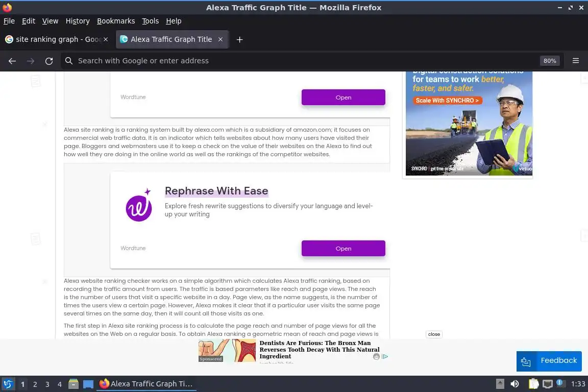Screen dimensions: 588x392
Task: Click the sponsored dental ad thumbnail
Action: pos(227,351)
